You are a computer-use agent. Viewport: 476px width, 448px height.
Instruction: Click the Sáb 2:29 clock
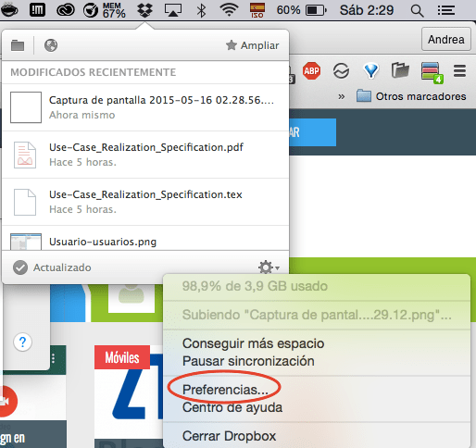coord(367,10)
